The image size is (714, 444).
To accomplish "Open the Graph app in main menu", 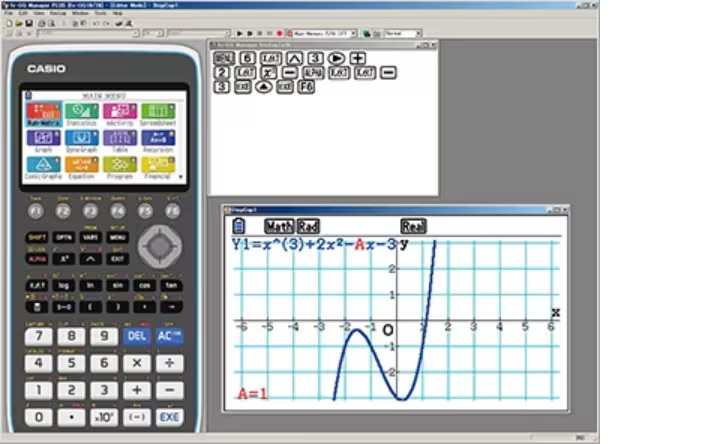I will point(44,139).
